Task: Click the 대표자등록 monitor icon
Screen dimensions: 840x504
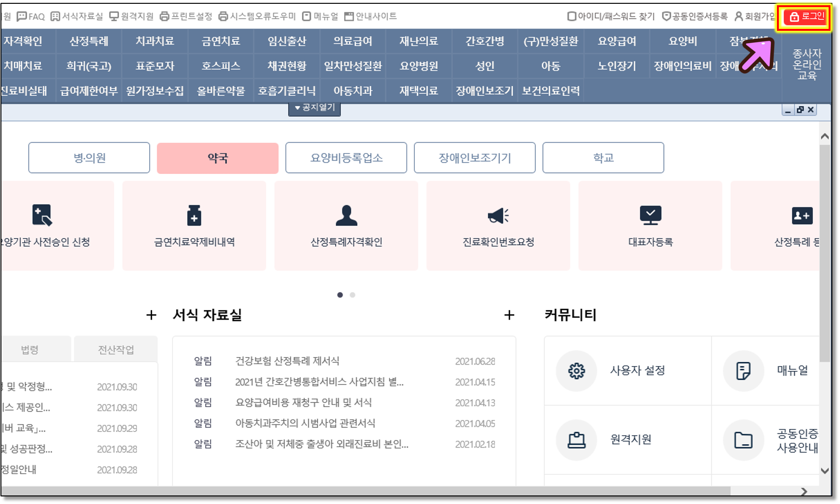Action: click(x=650, y=216)
